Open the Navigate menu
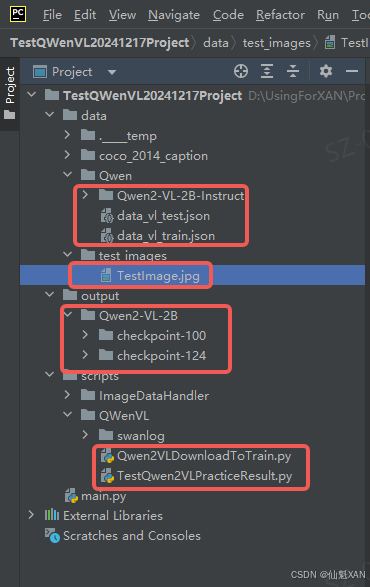Screen dimensions: 370x587 click(174, 15)
